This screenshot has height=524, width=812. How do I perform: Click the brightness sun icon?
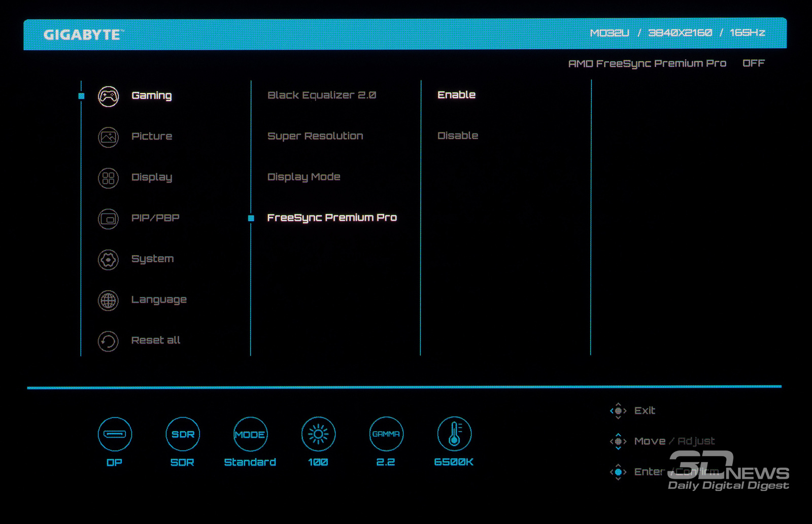click(x=318, y=434)
